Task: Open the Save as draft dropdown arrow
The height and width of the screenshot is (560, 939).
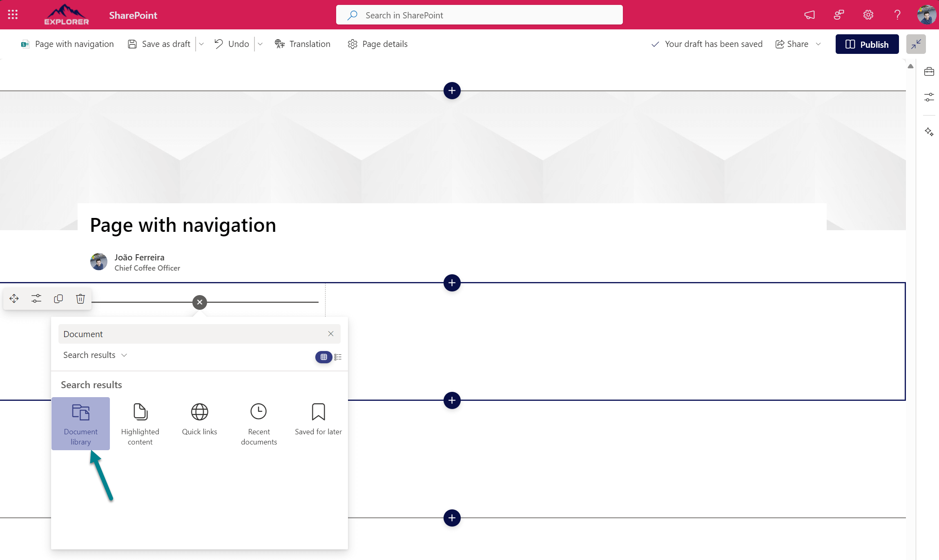Action: click(x=202, y=44)
